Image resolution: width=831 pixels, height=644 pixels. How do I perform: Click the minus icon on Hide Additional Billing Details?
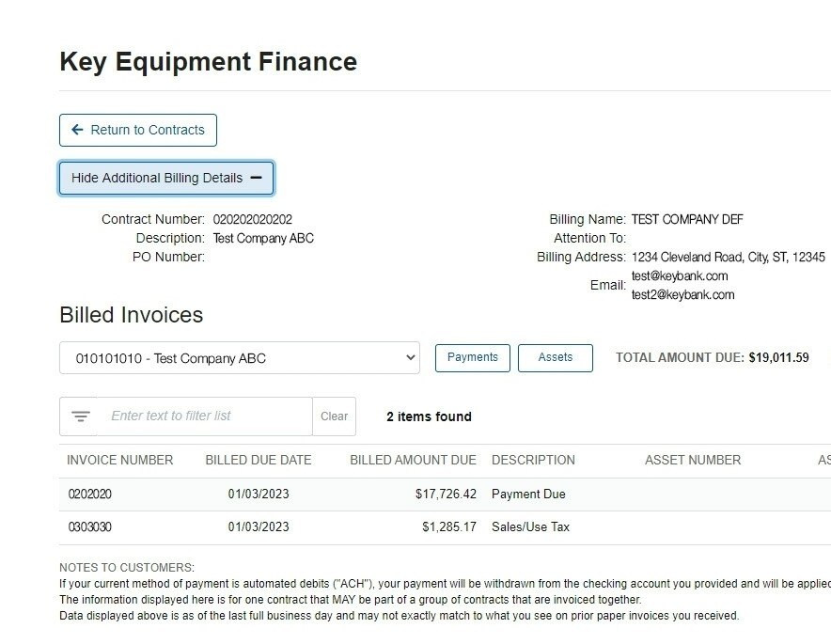pos(257,178)
